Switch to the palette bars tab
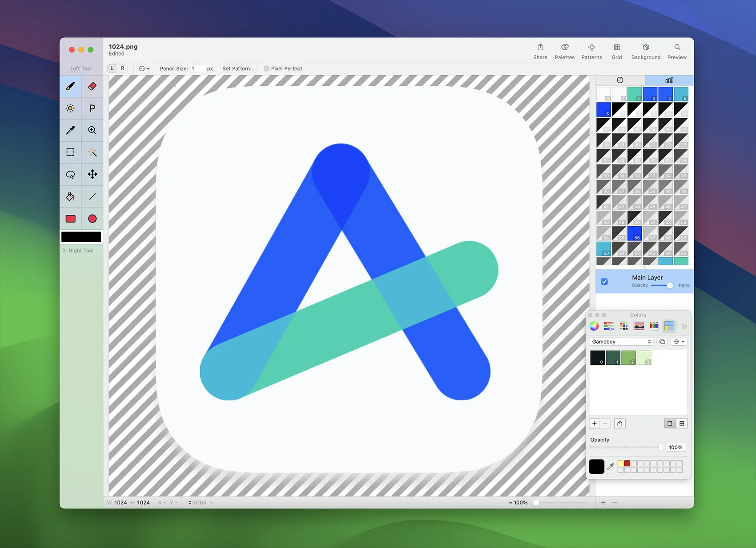Image resolution: width=756 pixels, height=548 pixels. 669,80
